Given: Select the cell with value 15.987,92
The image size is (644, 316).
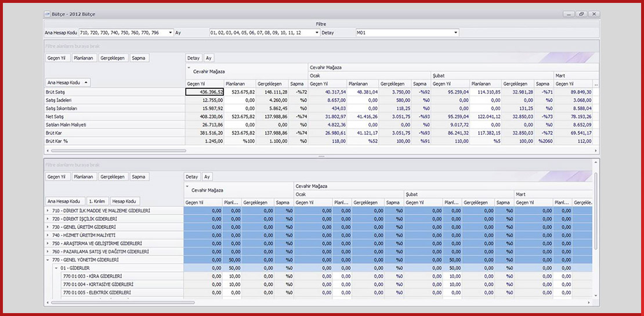Looking at the screenshot, I should (205, 108).
